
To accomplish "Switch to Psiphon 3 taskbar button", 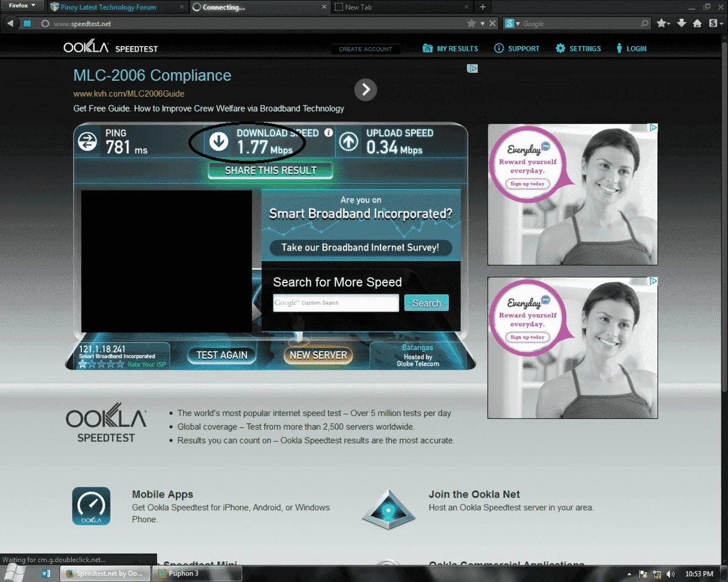I will [197, 574].
